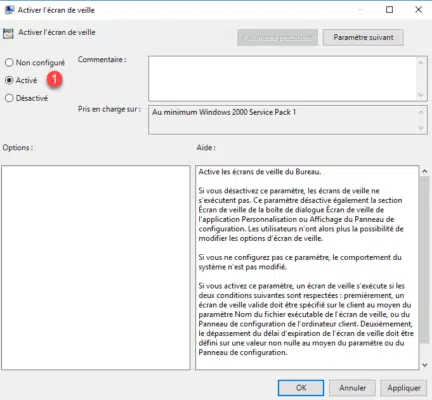
Task: Click the Pris en charge scroll up arrow
Action: coord(421,113)
